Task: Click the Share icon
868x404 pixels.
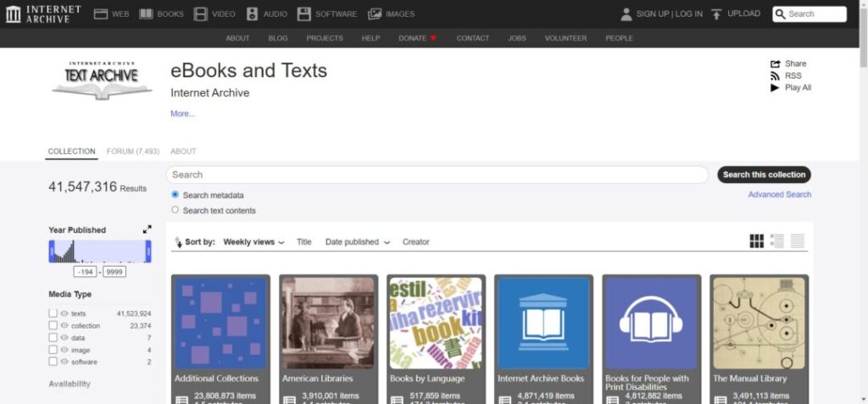Action: [775, 64]
